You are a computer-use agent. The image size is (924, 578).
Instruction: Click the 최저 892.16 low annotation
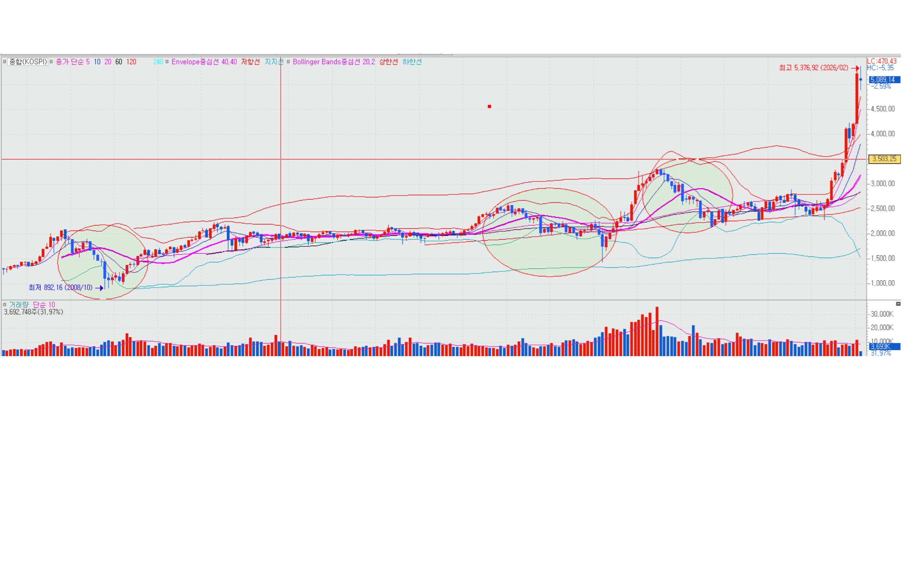[60, 288]
